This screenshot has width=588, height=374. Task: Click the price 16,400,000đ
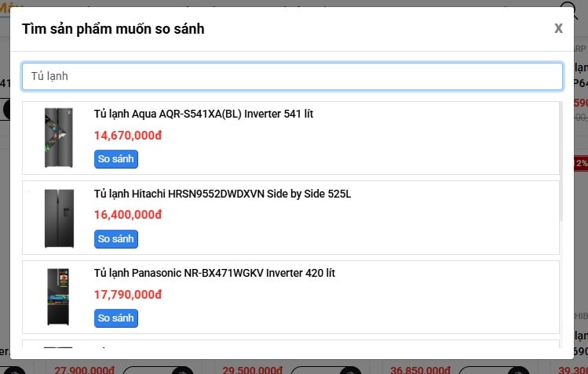tap(128, 215)
